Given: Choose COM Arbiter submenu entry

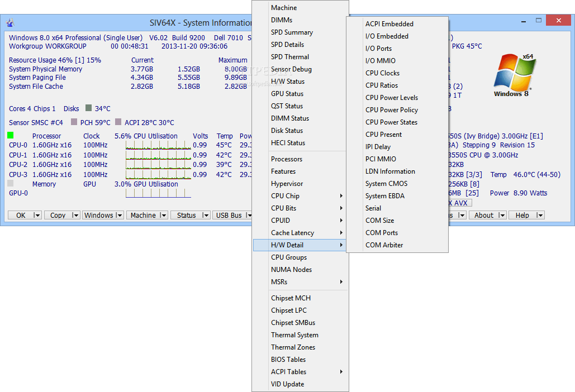Looking at the screenshot, I should coord(397,245).
